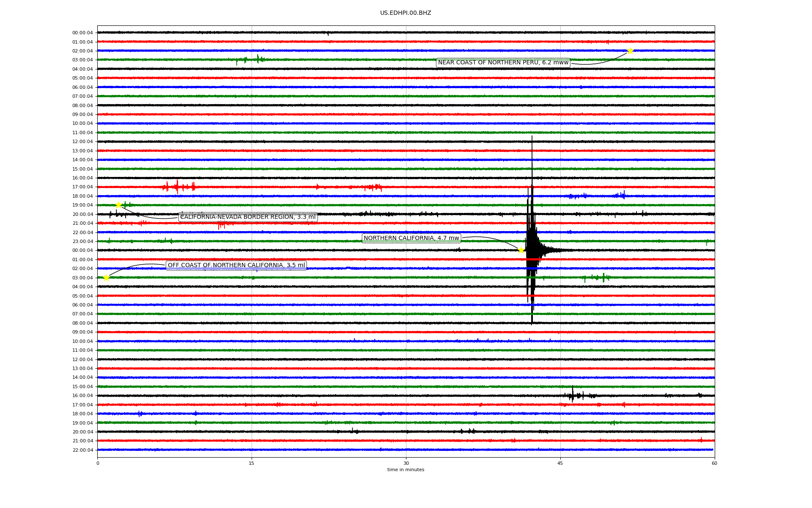Click the 30 tick label on the time axis

tap(406, 463)
